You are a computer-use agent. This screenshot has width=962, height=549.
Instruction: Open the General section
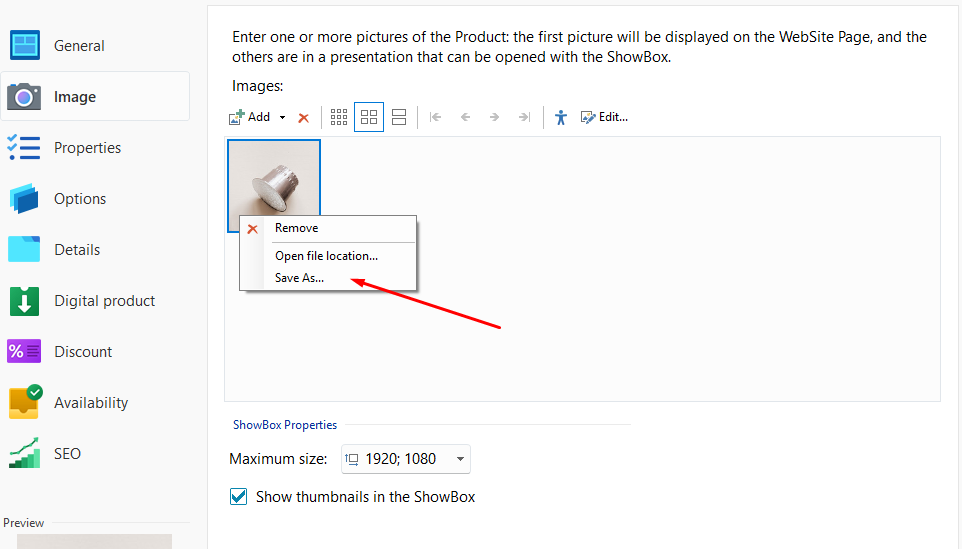[79, 46]
